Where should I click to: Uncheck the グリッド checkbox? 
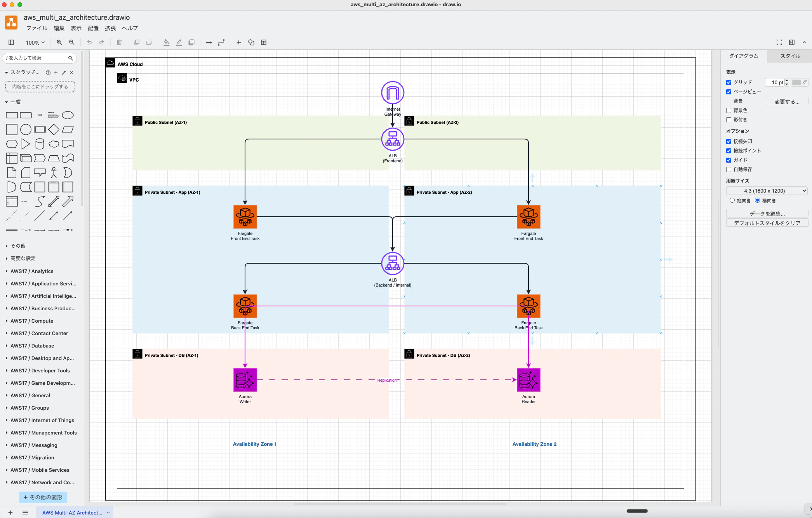click(x=729, y=82)
